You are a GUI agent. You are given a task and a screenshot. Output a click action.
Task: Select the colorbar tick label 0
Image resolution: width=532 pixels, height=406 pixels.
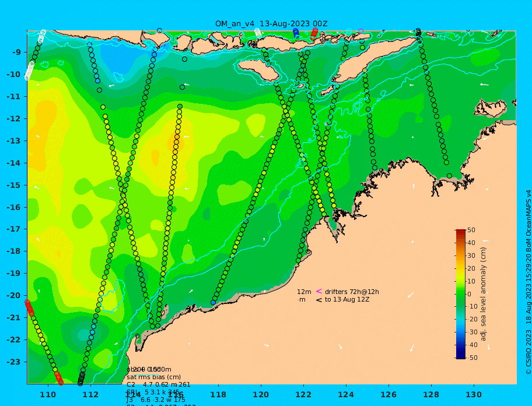(470, 294)
